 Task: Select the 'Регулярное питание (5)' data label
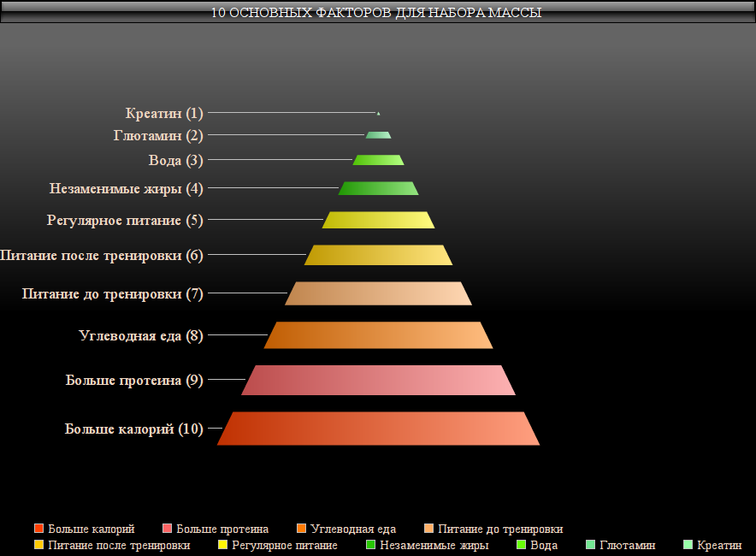point(125,221)
